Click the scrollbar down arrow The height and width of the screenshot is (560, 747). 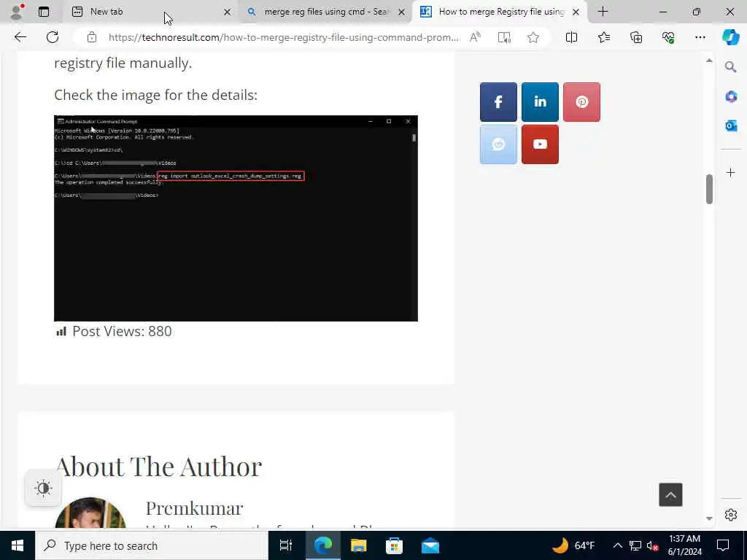[709, 518]
